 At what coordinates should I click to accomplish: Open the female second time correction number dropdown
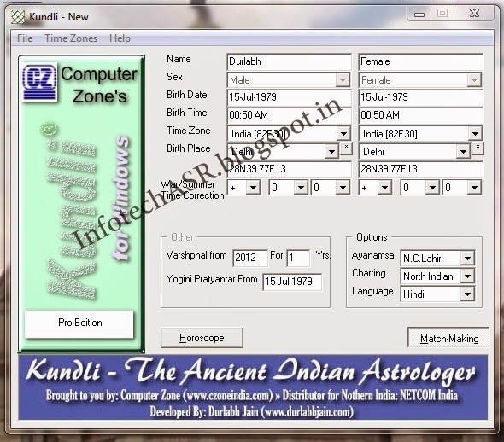coord(474,188)
